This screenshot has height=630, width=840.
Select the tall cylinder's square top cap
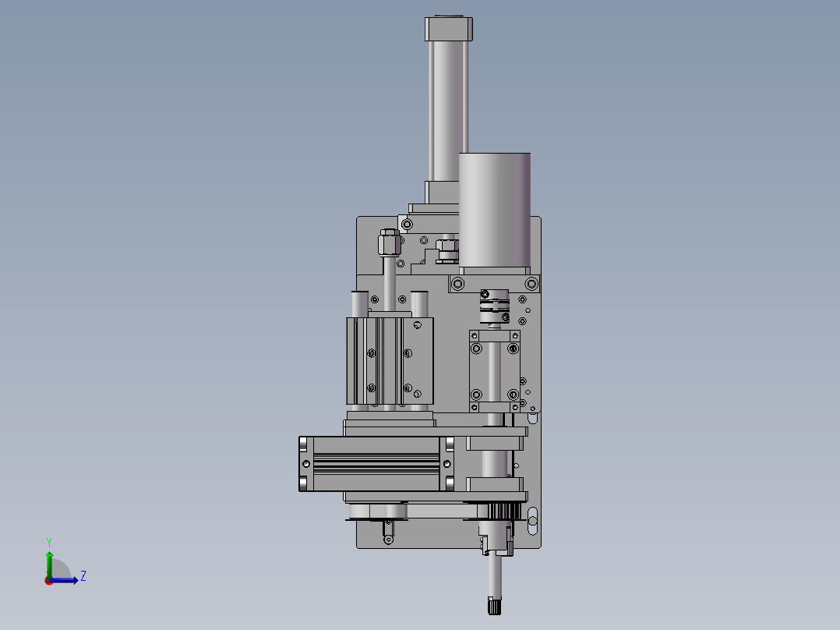point(449,28)
